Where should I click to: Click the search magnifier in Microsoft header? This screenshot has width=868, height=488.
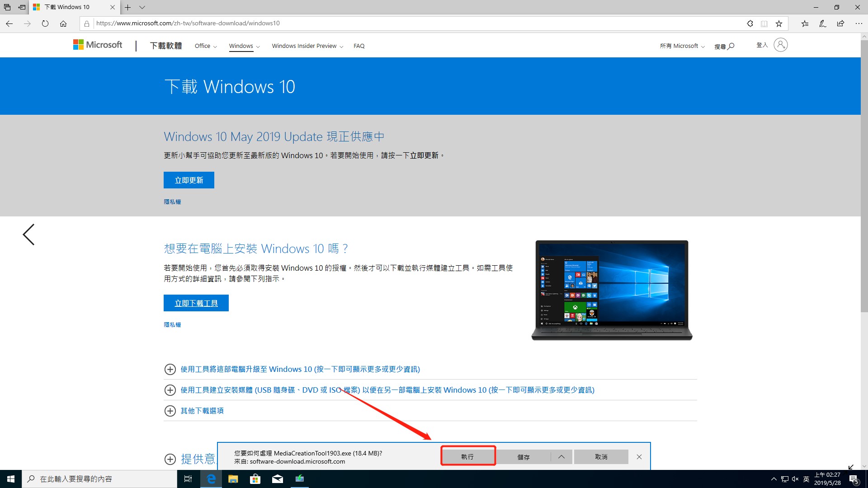click(x=731, y=46)
